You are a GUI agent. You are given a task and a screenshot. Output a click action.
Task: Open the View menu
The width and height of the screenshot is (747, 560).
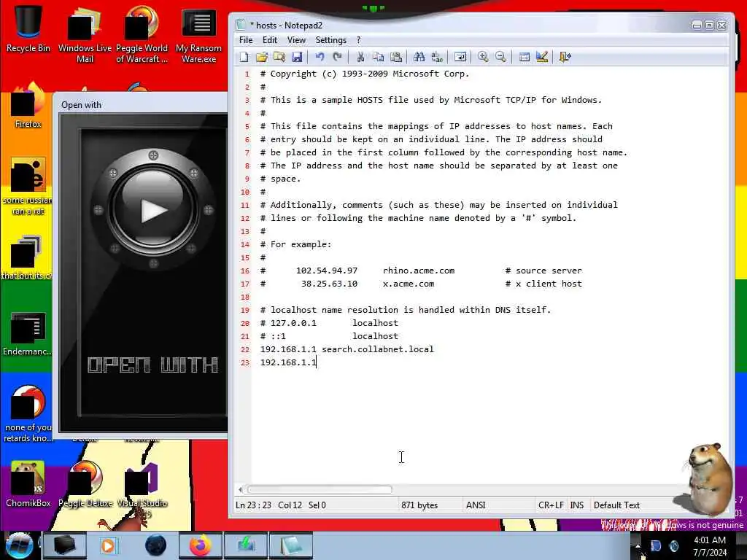pos(296,40)
